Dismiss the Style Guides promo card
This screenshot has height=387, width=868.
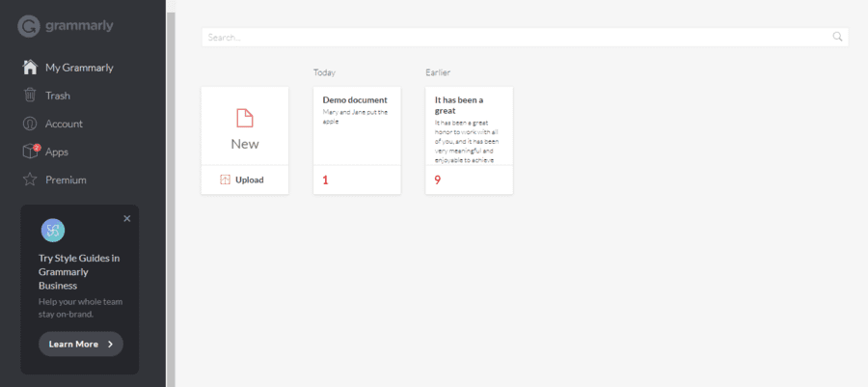pos(126,218)
